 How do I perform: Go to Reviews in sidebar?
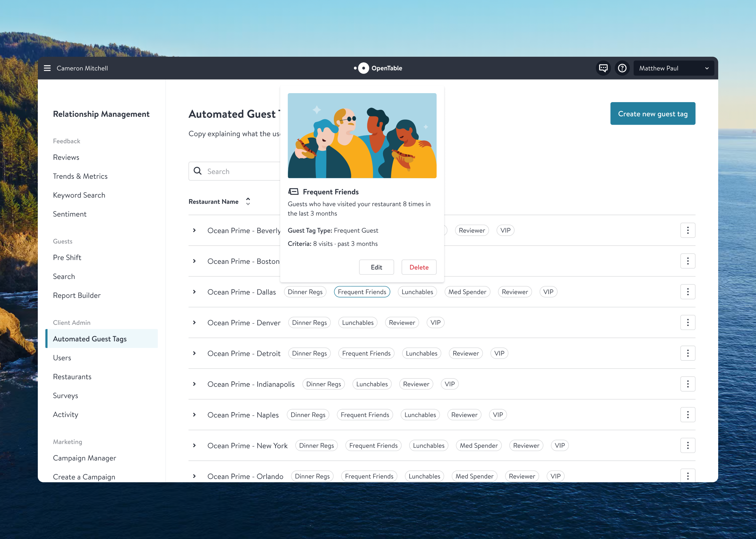pos(66,157)
